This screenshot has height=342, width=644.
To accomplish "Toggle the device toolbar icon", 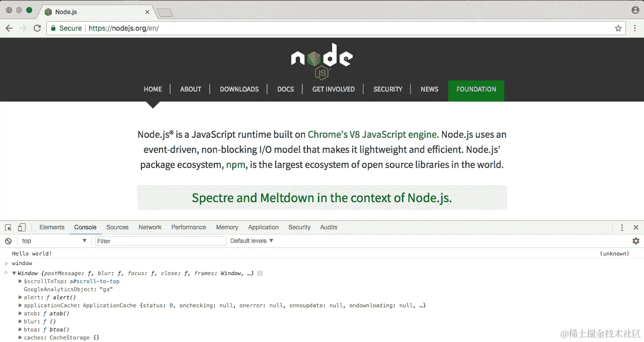I will pyautogui.click(x=22, y=227).
